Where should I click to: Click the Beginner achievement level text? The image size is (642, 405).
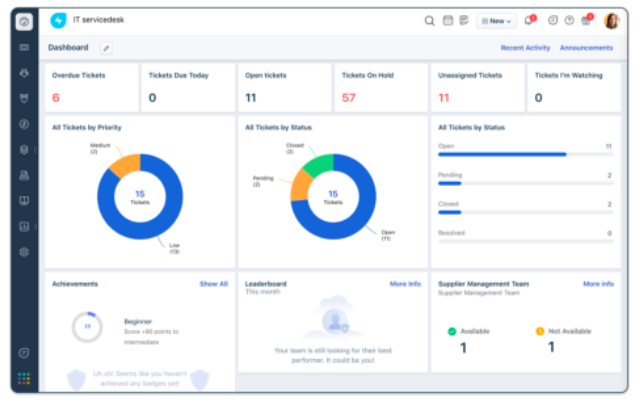138,321
